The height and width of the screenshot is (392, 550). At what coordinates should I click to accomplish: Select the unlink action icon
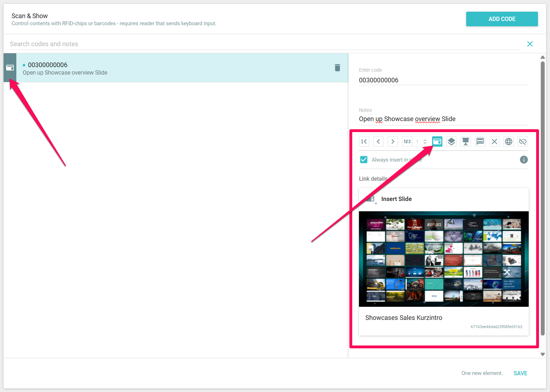pos(523,142)
